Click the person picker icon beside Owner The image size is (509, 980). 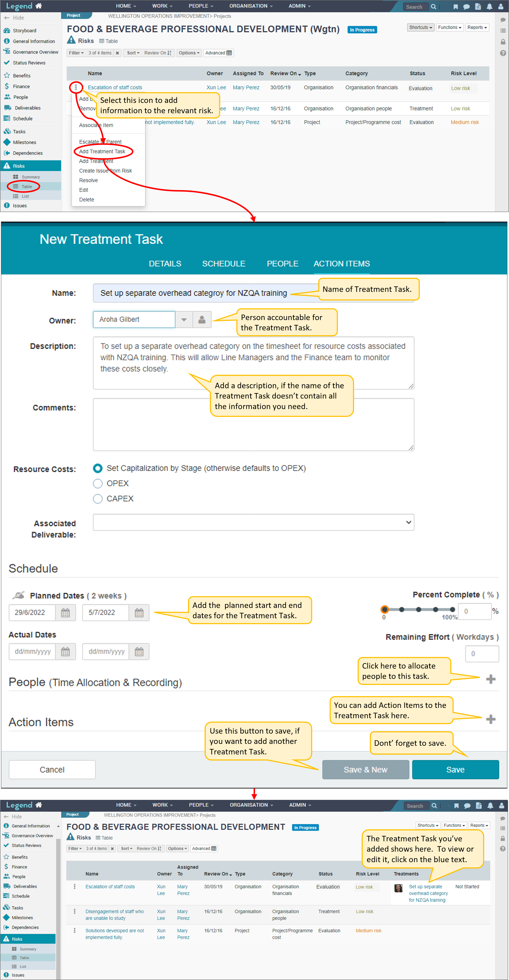tap(202, 320)
